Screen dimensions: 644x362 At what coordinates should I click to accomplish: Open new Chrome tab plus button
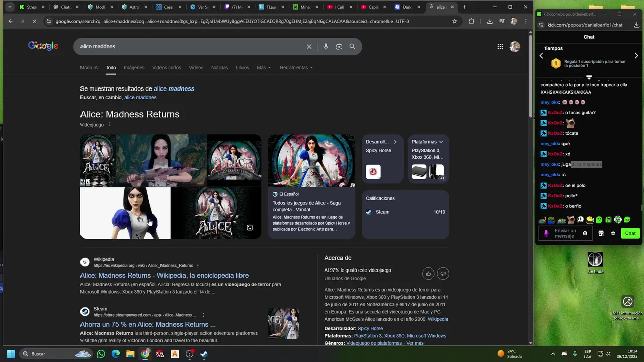click(464, 7)
